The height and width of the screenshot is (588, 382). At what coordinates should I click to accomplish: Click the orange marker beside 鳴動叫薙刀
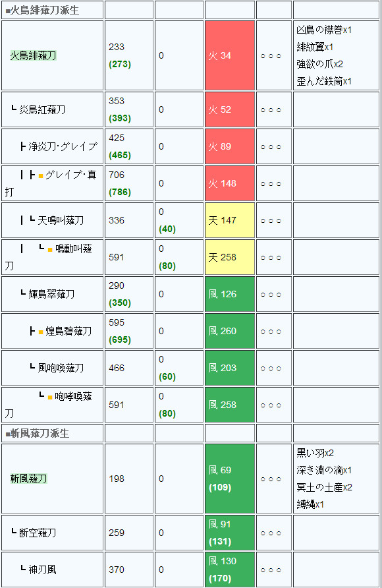click(x=50, y=249)
